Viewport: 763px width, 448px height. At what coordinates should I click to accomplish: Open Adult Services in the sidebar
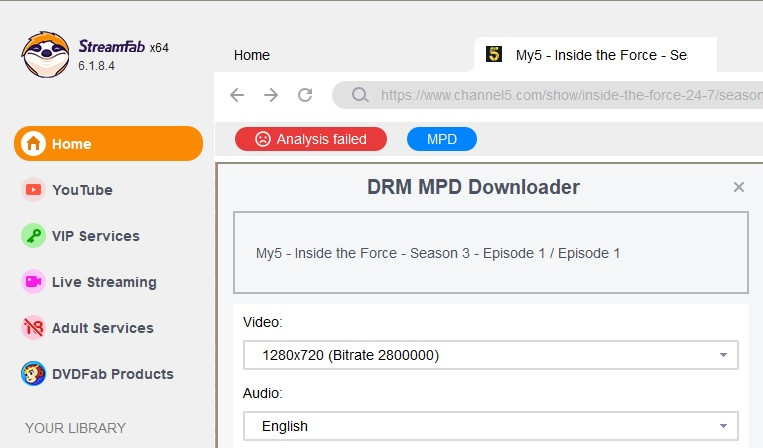[102, 328]
